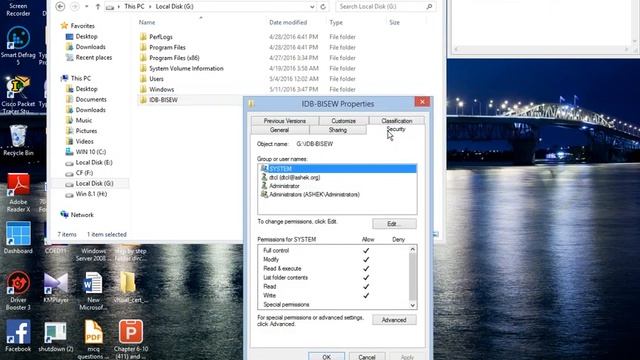This screenshot has width=640, height=360.
Task: Click the Explorer Up arrow button
Action: (x=98, y=7)
